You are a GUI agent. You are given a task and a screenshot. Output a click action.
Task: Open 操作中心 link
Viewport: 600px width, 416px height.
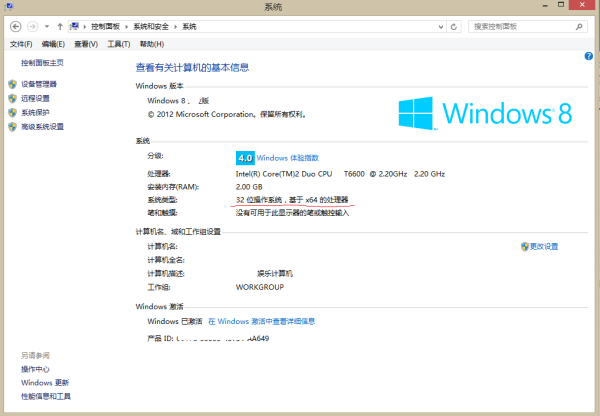coord(35,369)
